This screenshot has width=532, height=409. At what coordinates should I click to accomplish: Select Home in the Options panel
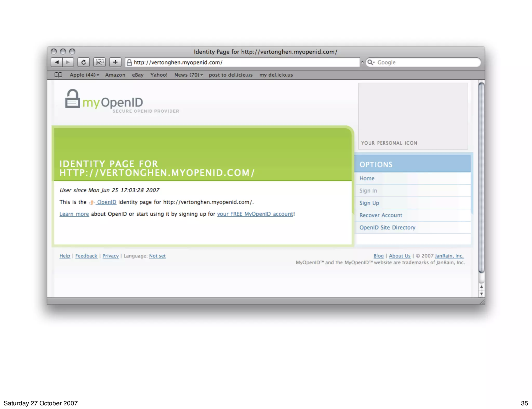[x=413, y=178]
